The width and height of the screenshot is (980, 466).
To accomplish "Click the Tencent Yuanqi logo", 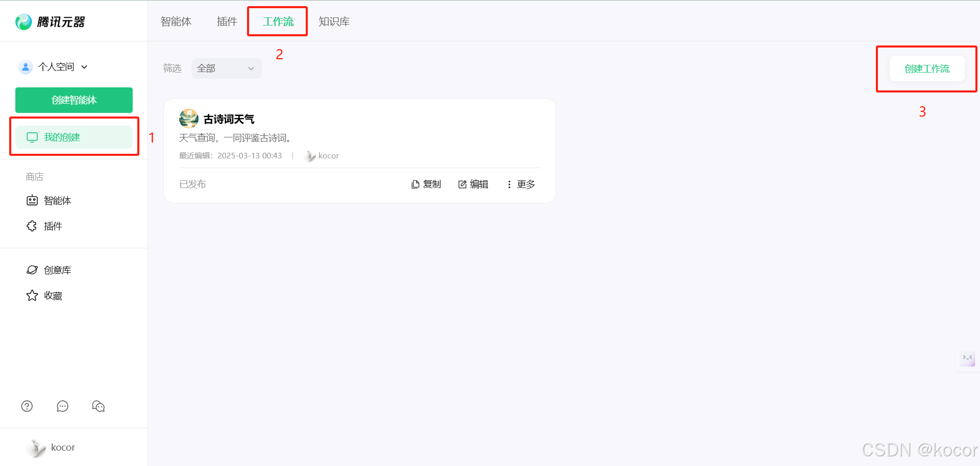I will point(50,22).
